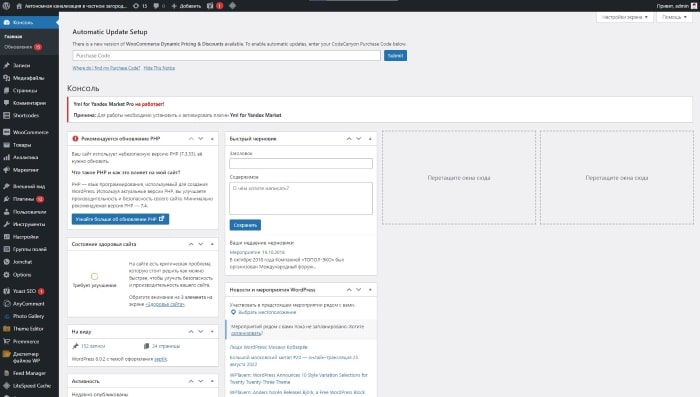Screen dimensions: 700x397
Task: Move PHP update widget up
Action: 191,139
